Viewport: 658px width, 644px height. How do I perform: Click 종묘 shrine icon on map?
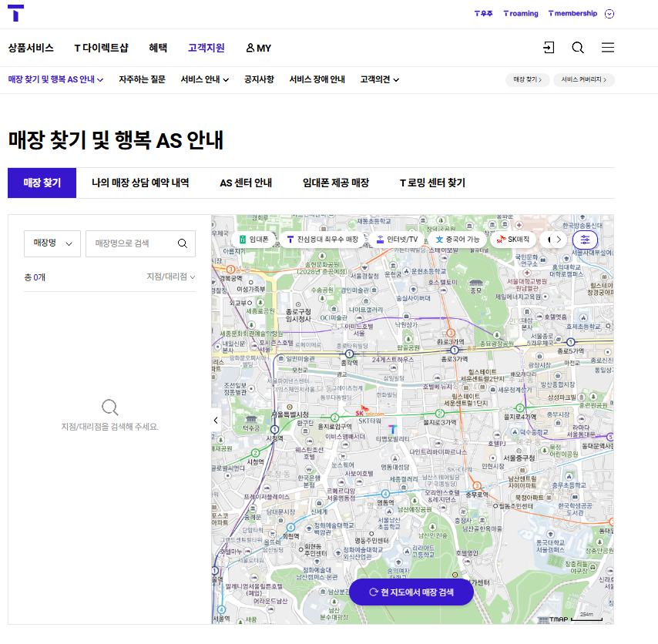(476, 283)
